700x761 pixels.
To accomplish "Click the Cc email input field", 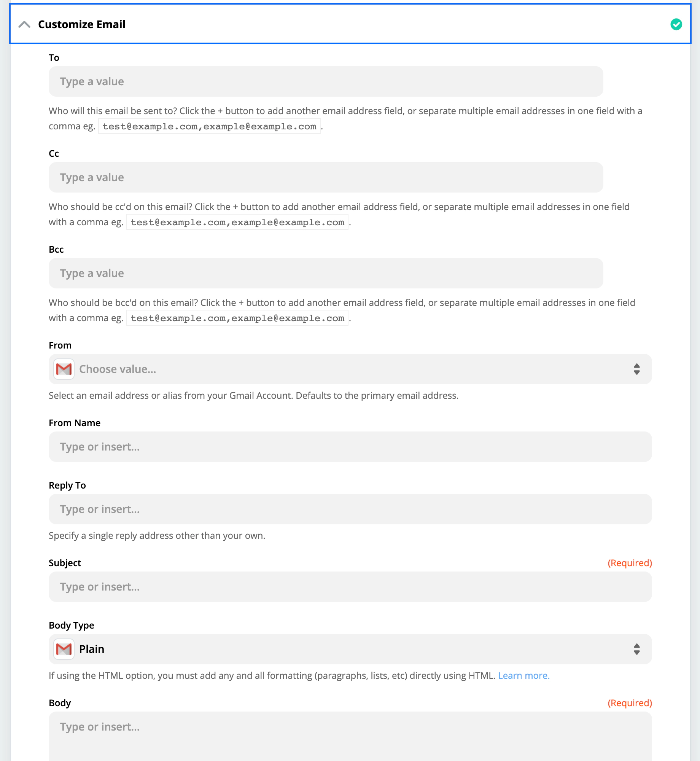I will [326, 177].
